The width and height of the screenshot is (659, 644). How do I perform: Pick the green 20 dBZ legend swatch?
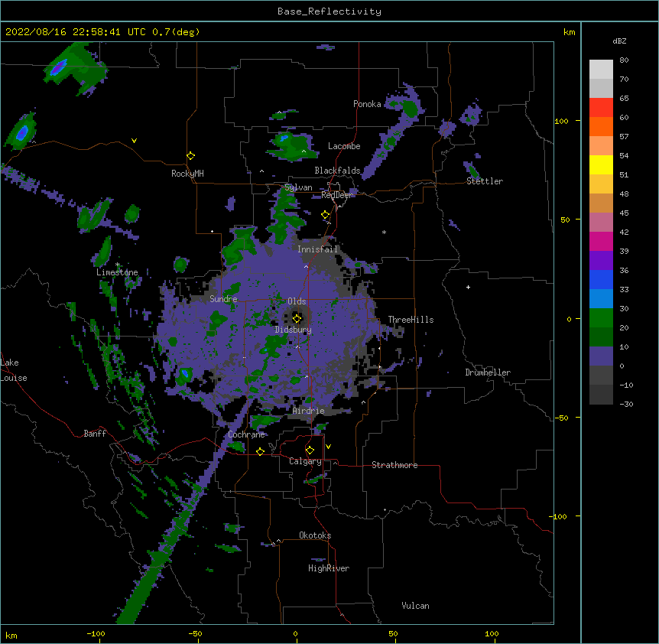coord(601,318)
